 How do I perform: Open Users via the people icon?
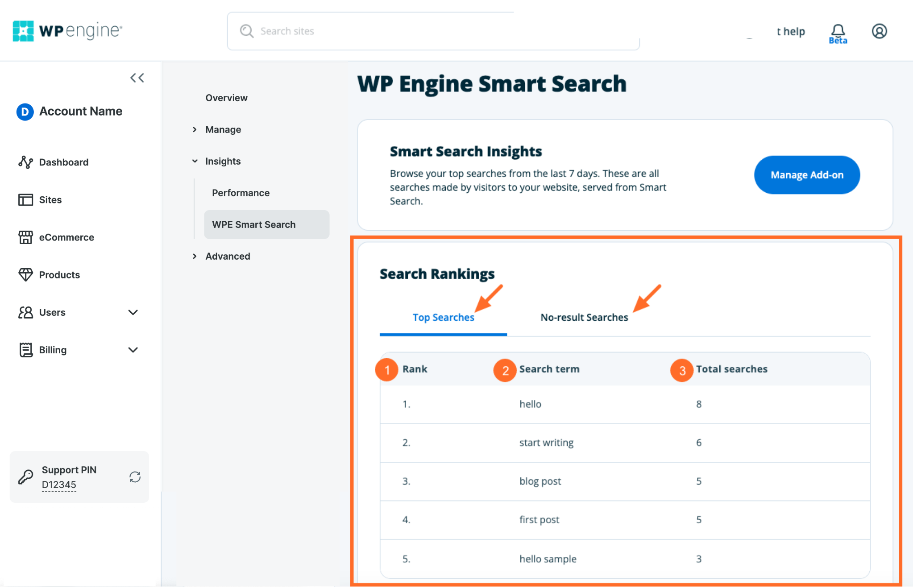[25, 312]
